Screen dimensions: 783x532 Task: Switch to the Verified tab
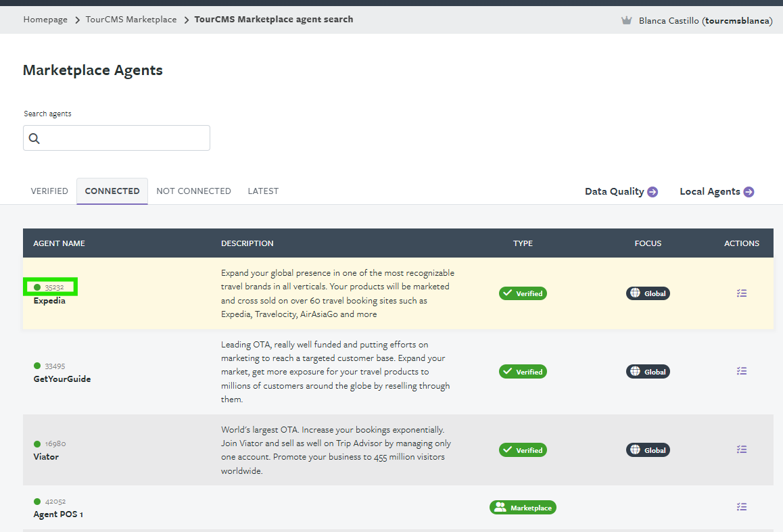tap(49, 191)
